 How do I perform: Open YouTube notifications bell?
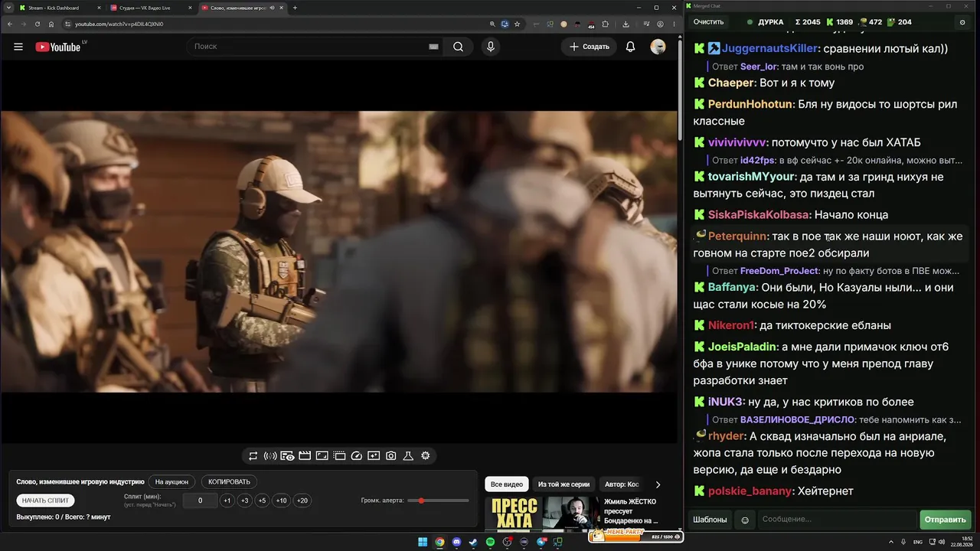point(630,47)
